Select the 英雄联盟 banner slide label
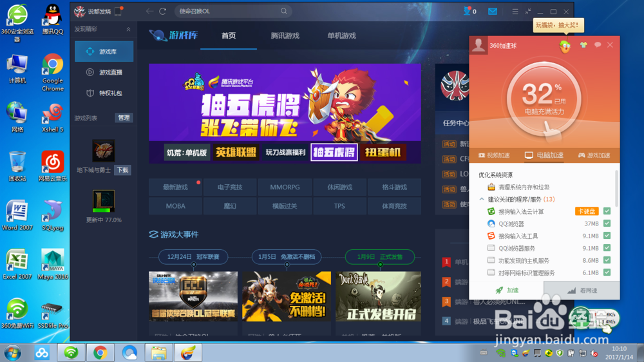This screenshot has height=362, width=644. click(x=236, y=153)
